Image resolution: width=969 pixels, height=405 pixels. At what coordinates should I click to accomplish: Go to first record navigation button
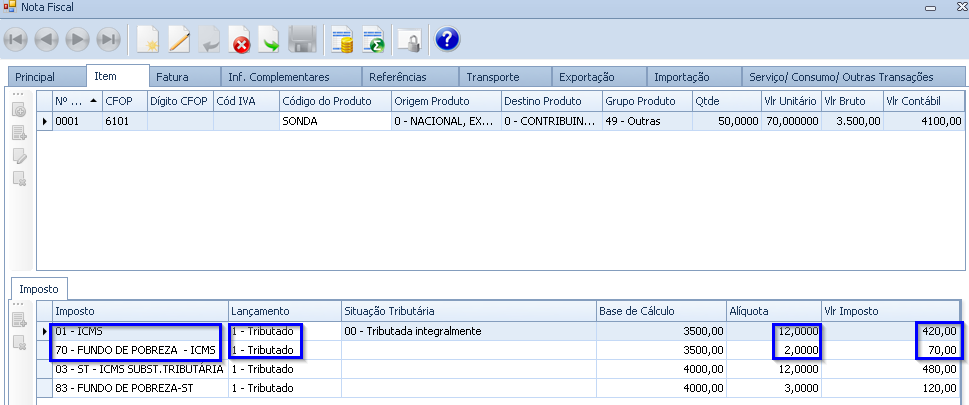pos(16,40)
